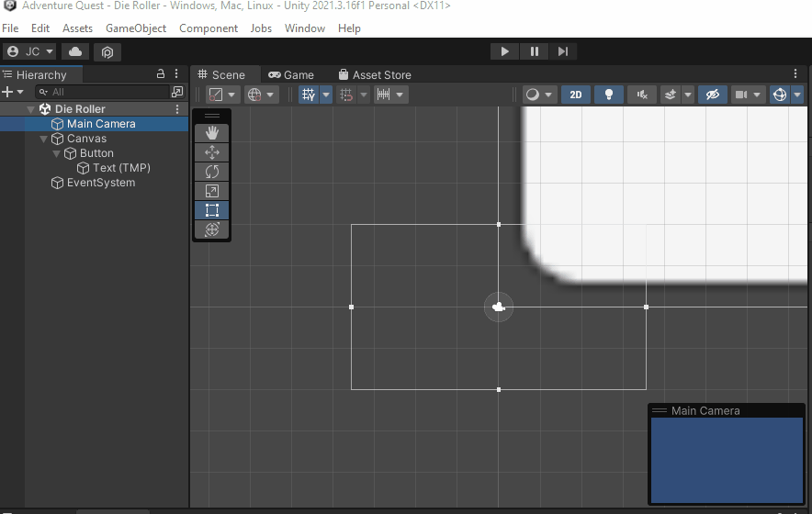Toggle scene visibility eye icon
This screenshot has height=514, width=812.
[x=711, y=95]
